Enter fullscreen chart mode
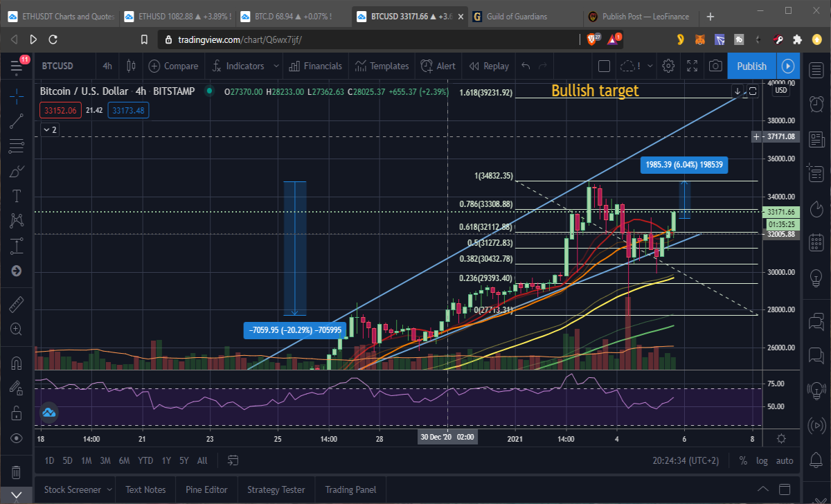The width and height of the screenshot is (831, 504). [692, 66]
